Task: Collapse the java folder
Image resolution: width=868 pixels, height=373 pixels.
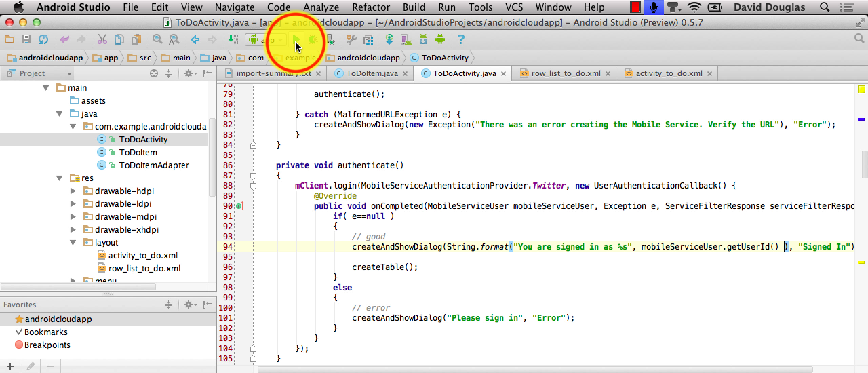Action: [x=59, y=113]
